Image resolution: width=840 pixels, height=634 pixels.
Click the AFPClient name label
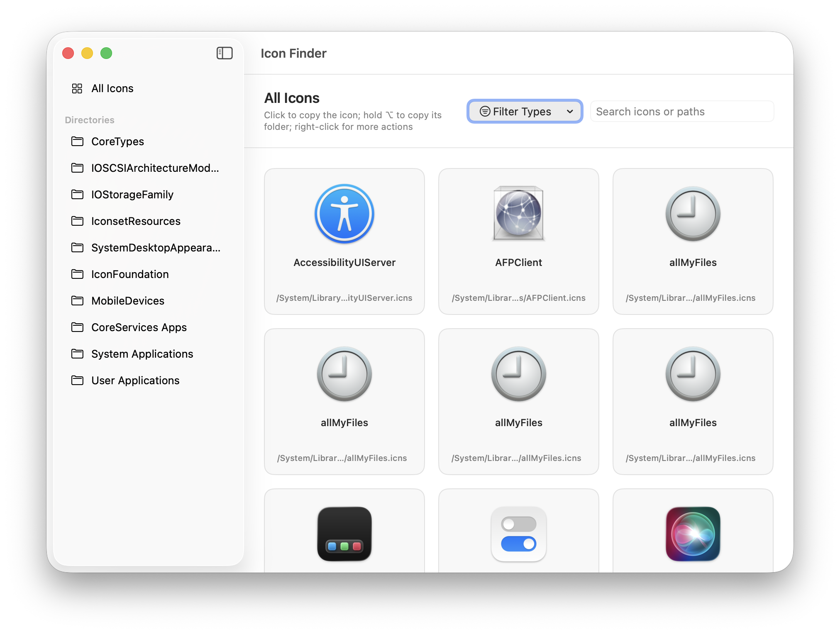click(x=519, y=263)
